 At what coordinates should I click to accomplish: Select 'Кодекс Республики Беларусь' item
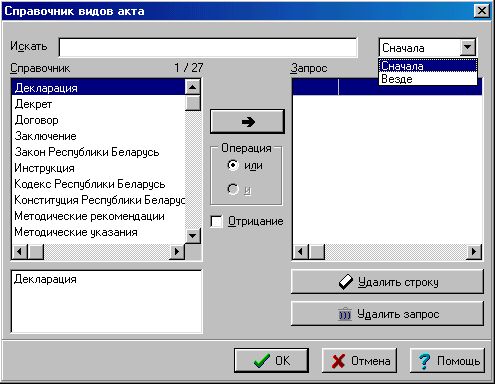tap(98, 184)
